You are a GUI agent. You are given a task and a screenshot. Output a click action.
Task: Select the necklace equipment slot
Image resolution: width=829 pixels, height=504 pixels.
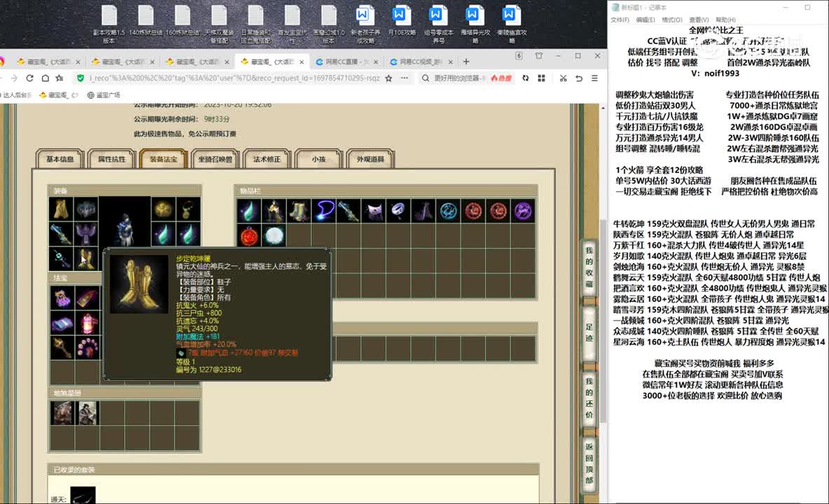188,209
